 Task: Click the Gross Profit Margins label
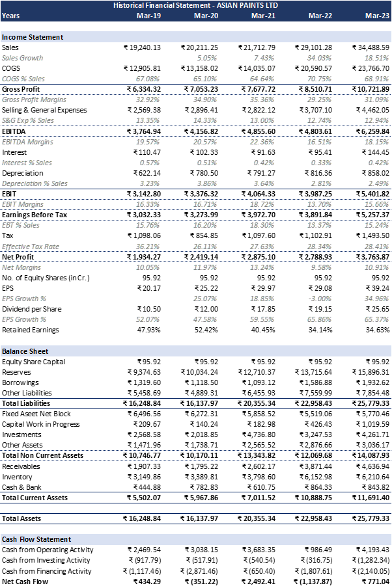point(34,100)
